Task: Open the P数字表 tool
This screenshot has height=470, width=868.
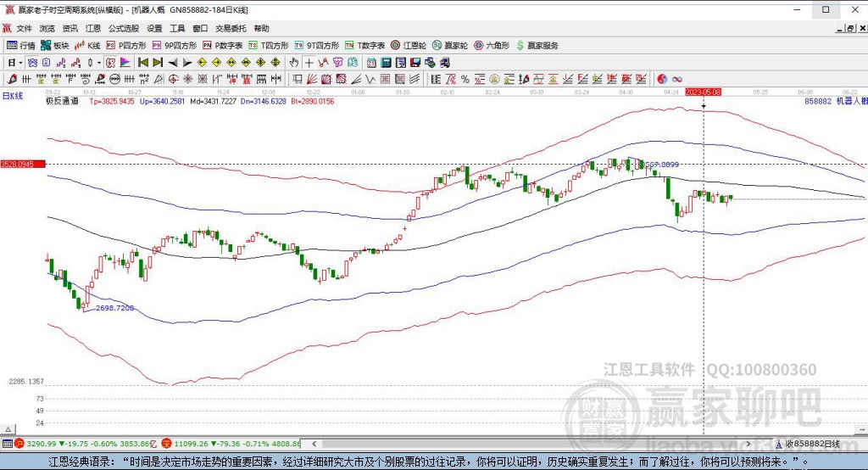Action: click(223, 46)
